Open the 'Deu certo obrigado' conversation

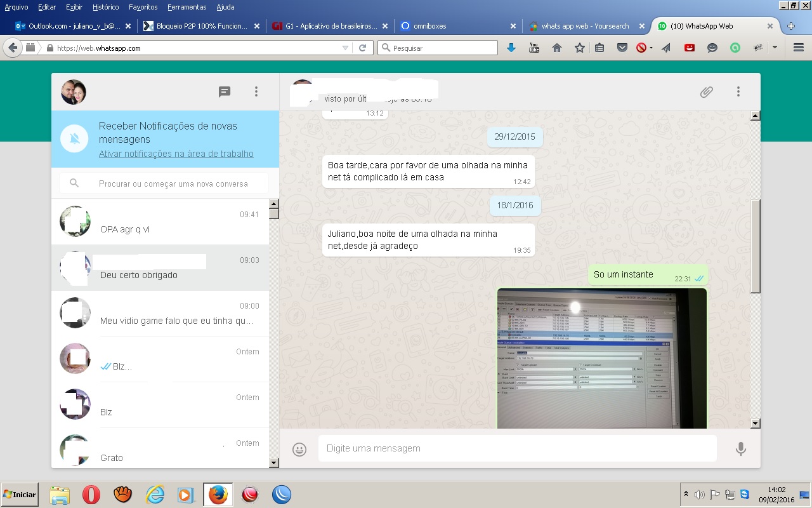(x=160, y=267)
